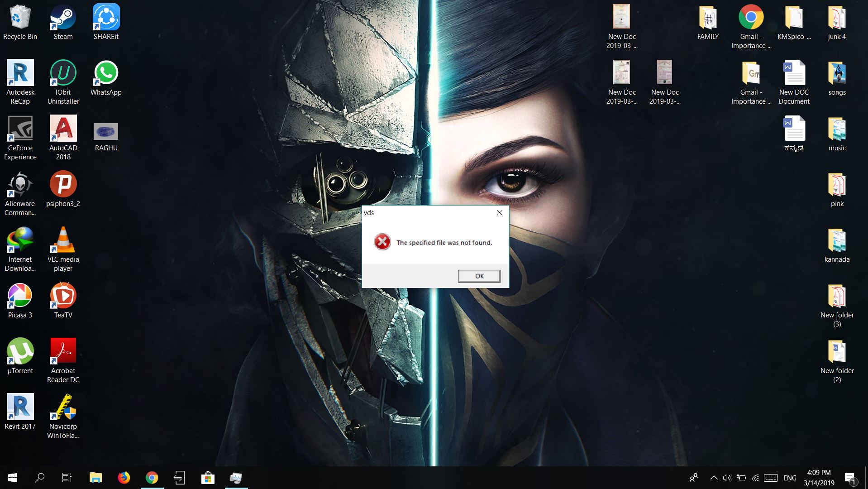Select the songs folder
This screenshot has width=868, height=489.
[837, 78]
